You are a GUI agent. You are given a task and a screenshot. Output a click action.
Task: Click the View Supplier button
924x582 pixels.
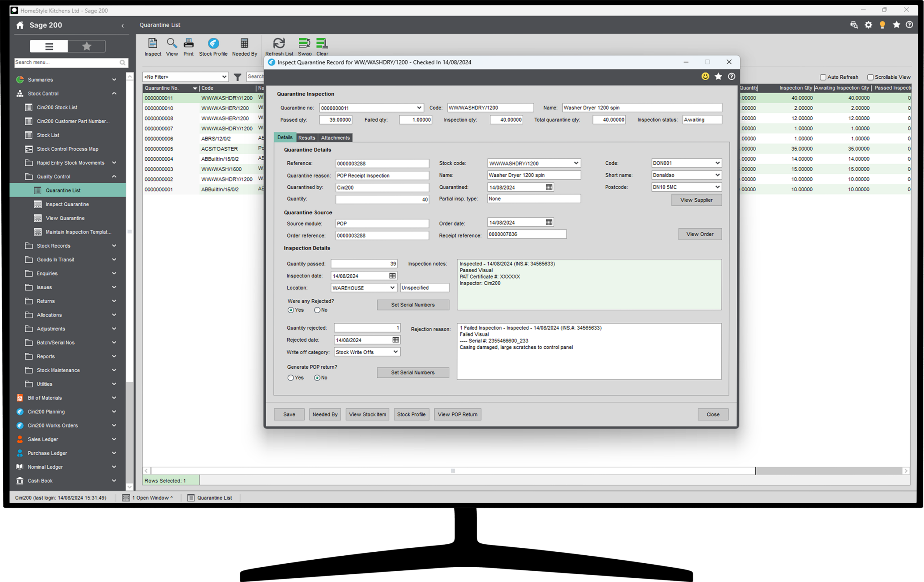[696, 200]
